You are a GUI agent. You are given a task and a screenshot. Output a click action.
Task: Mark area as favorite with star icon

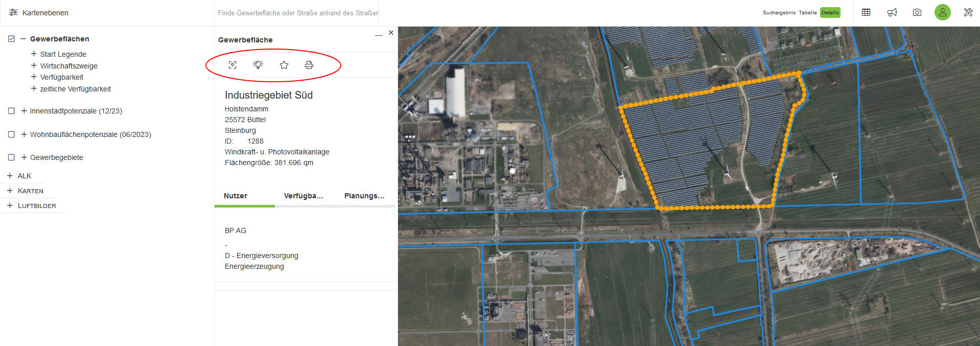[x=284, y=65]
